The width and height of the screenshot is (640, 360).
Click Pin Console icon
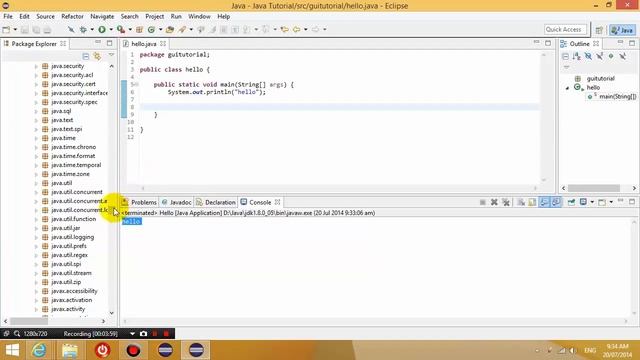pyautogui.click(x=571, y=202)
